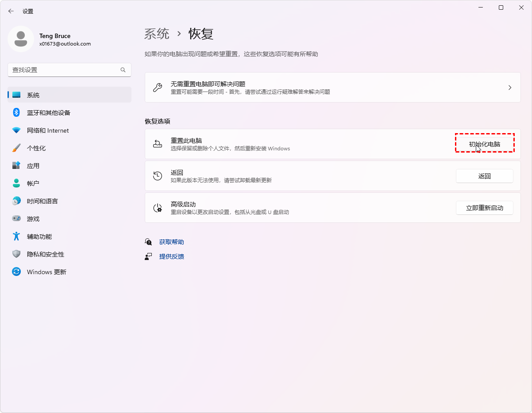Open 游戏 via gamepad icon

coord(16,219)
